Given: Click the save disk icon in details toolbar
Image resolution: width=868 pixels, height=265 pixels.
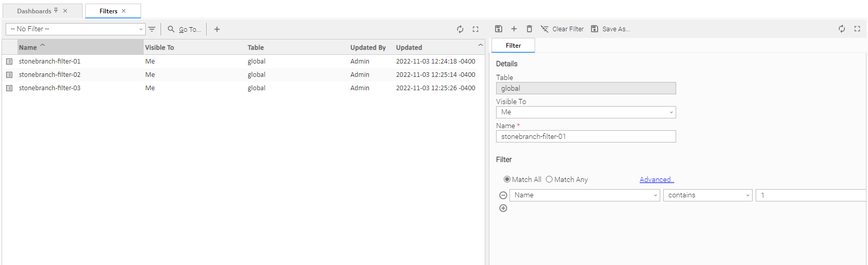Looking at the screenshot, I should click(x=498, y=29).
